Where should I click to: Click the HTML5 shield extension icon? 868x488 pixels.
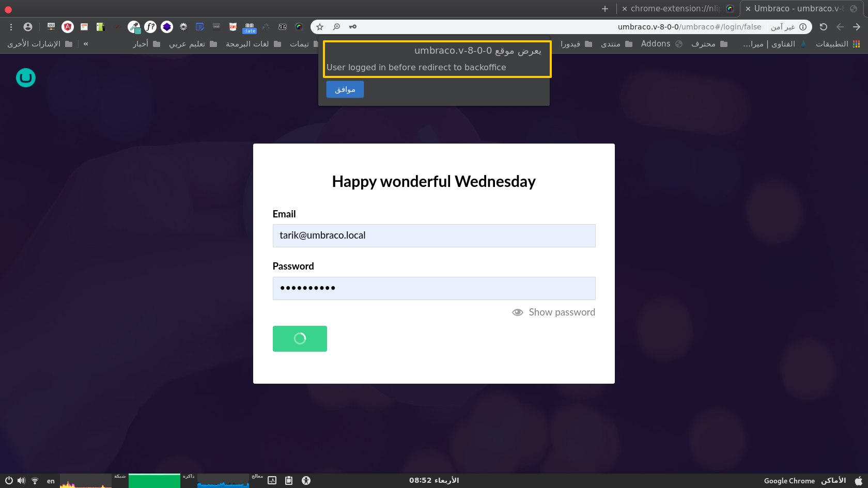point(233,27)
